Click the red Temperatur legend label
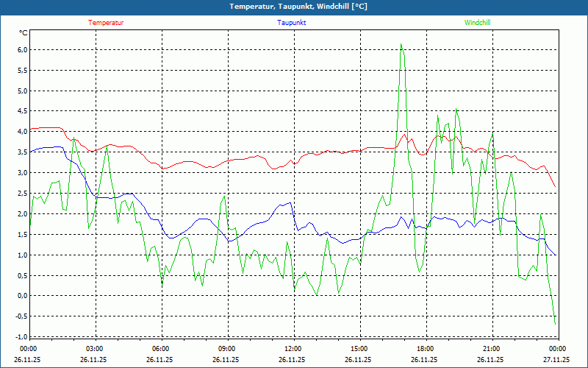 point(106,23)
